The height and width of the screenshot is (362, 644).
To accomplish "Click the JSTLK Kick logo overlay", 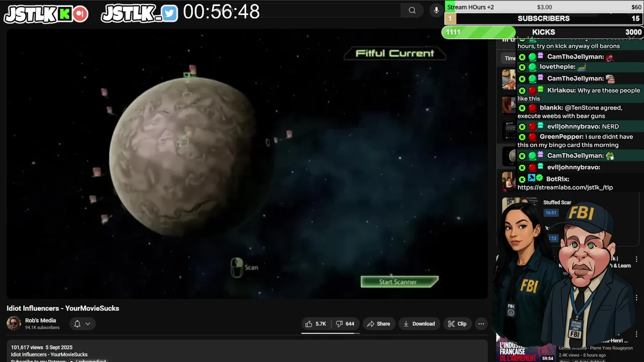I will 46,14.
